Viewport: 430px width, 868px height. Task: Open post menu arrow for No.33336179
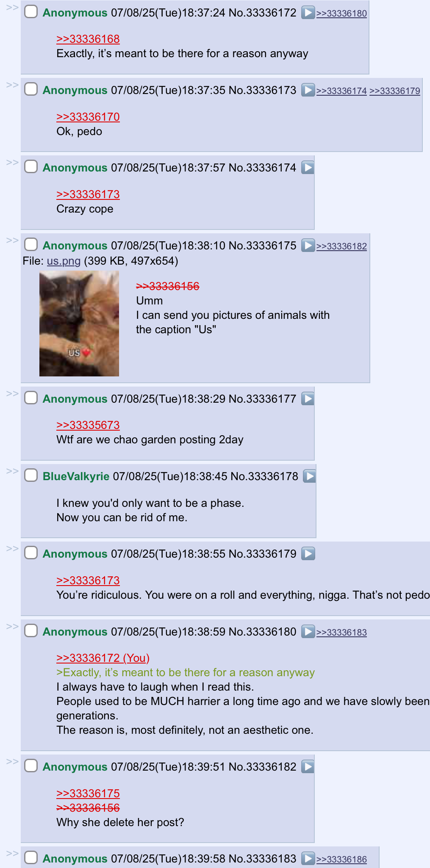click(308, 554)
